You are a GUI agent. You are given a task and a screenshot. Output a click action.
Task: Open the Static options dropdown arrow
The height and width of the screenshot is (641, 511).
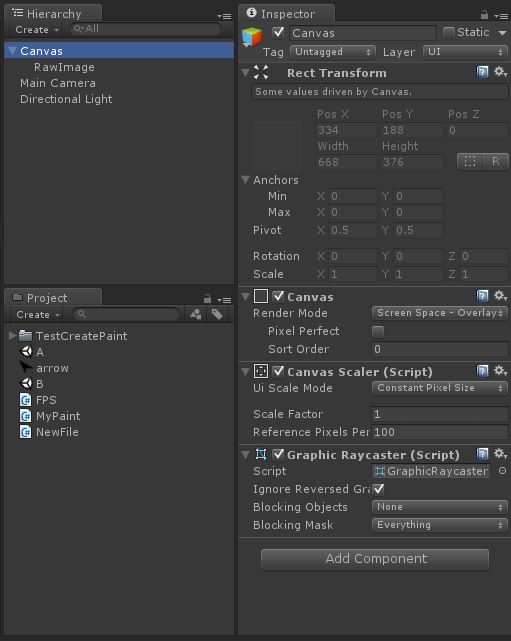[502, 32]
